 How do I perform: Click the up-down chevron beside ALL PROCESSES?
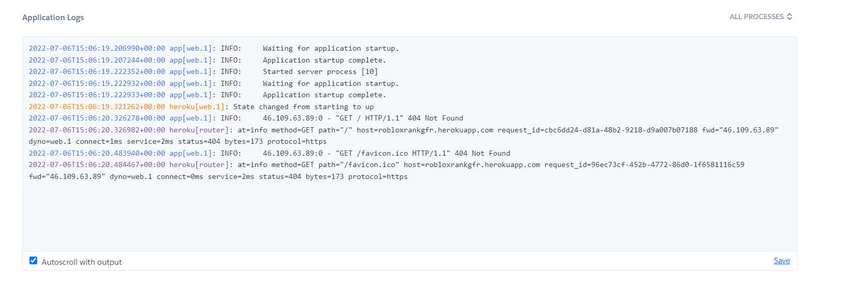point(789,17)
